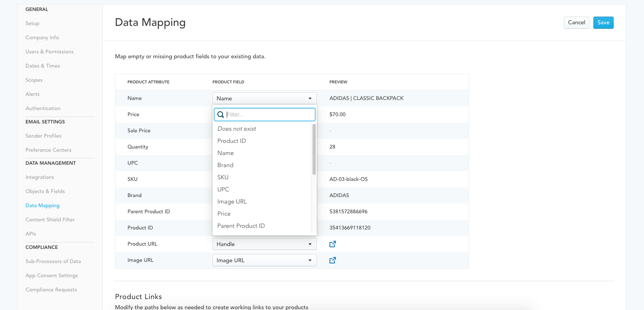Image resolution: width=644 pixels, height=310 pixels.
Task: Click the 'Product Links' section heading
Action: pos(138,297)
